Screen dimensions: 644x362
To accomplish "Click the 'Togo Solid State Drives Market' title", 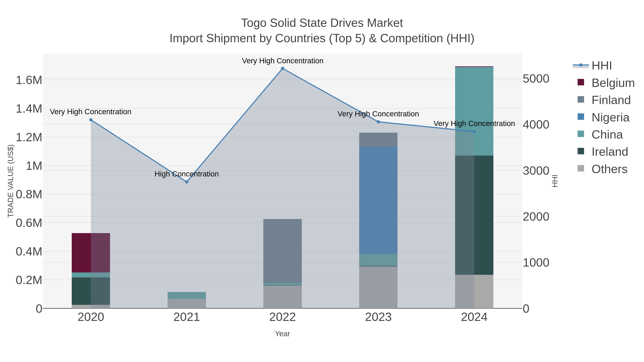I will [x=322, y=23].
